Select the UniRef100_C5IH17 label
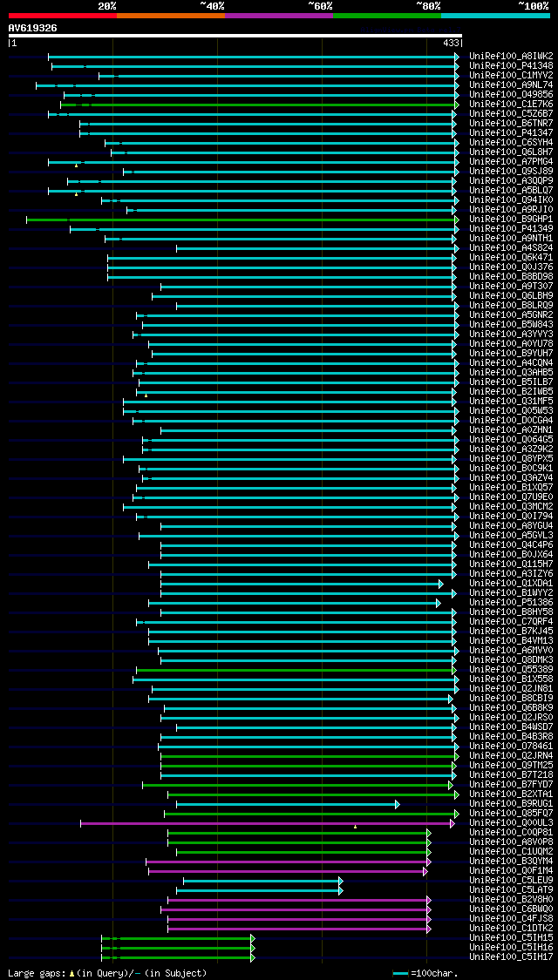 [511, 958]
